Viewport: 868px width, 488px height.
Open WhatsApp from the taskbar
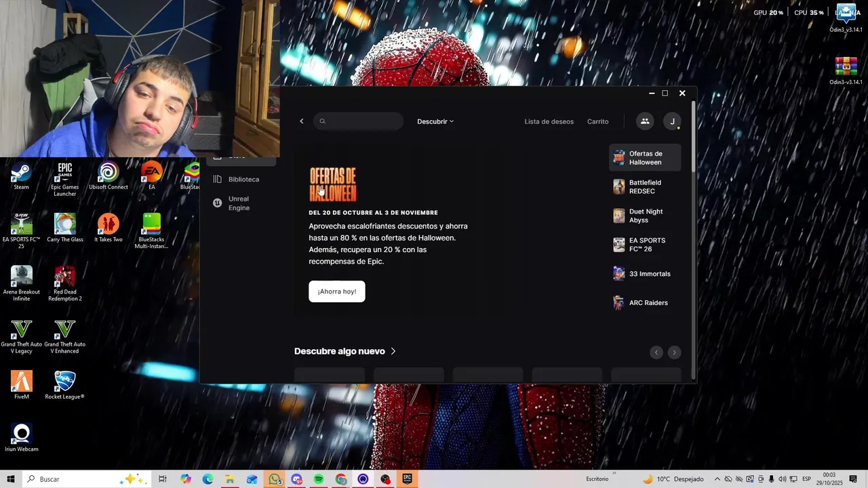pyautogui.click(x=275, y=479)
